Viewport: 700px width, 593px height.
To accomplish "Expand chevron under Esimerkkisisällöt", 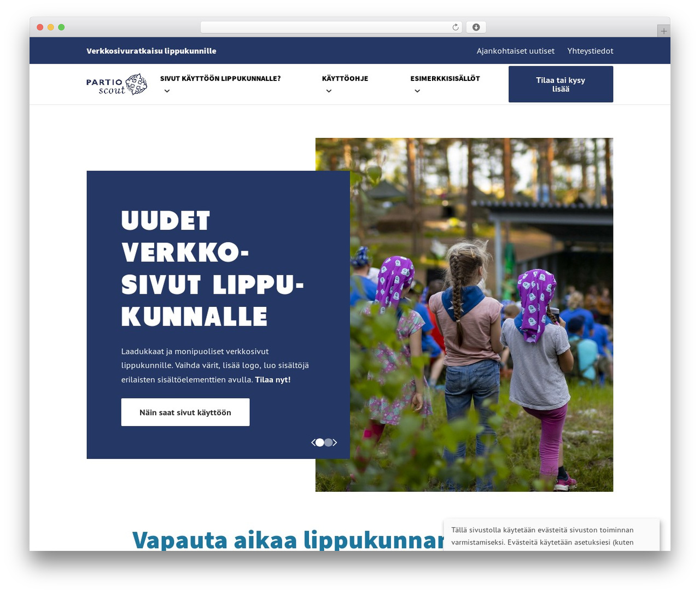I will (417, 91).
